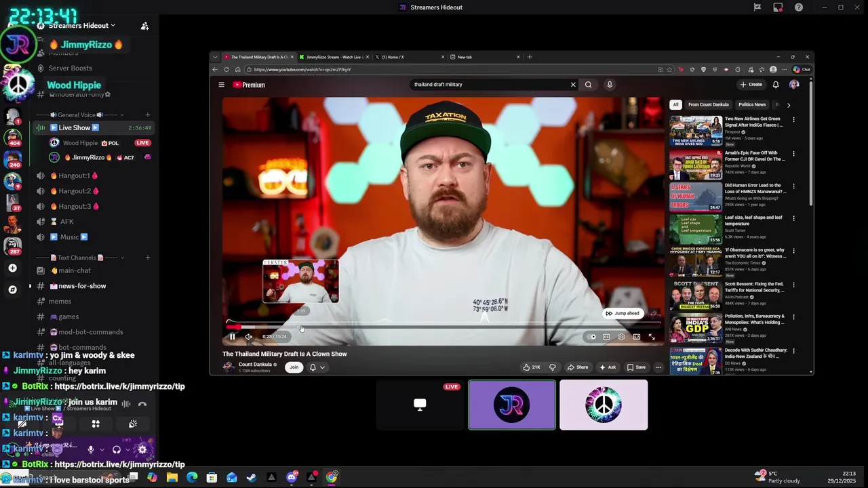
Task: Open File Explorer from taskbar
Action: pos(172,477)
